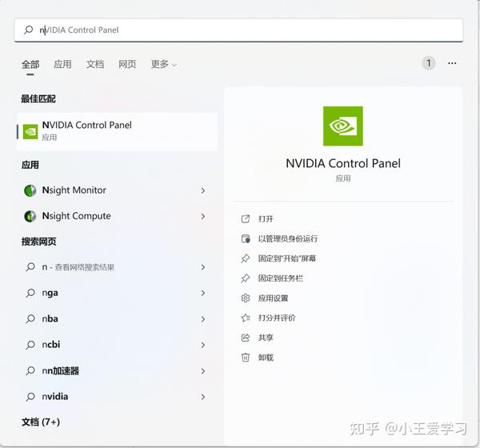Click the run-as-administrator shield icon
The height and width of the screenshot is (448, 480).
point(246,238)
